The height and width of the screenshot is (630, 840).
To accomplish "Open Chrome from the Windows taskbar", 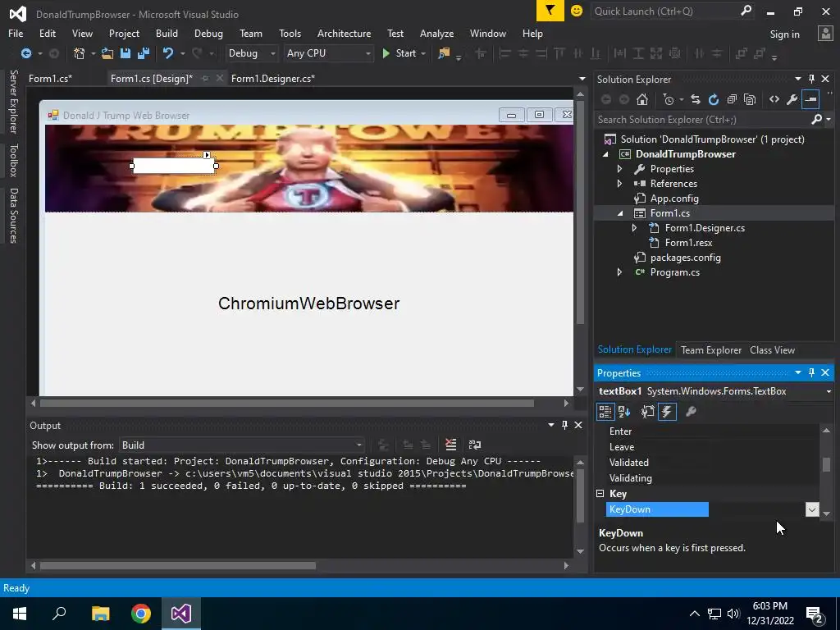I will coord(141,614).
